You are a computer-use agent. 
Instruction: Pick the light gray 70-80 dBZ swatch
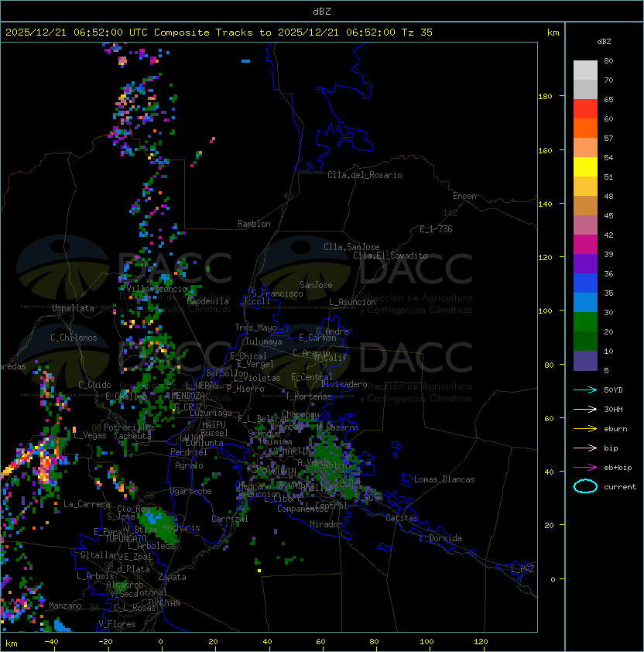pos(585,70)
